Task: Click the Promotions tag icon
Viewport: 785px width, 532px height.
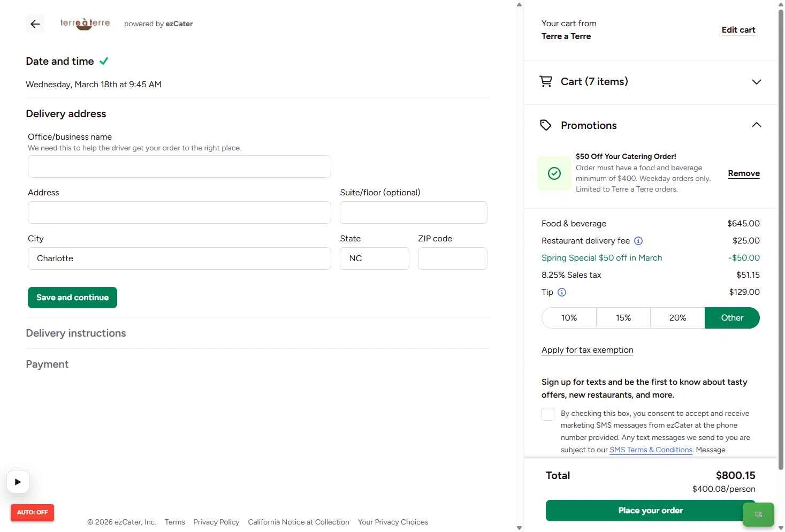Action: (x=545, y=125)
